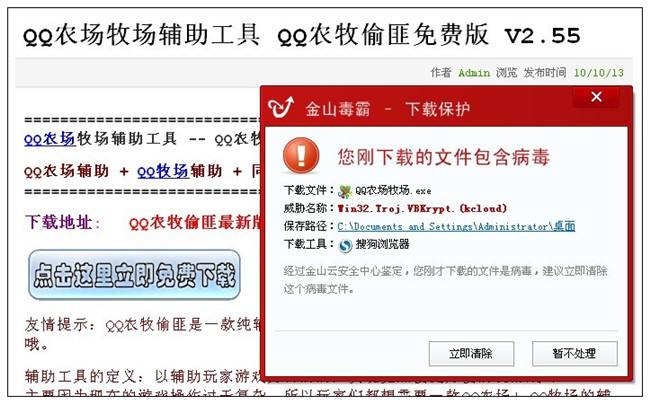650x404 pixels.
Task: Click the Admin author name
Action: coord(474,73)
